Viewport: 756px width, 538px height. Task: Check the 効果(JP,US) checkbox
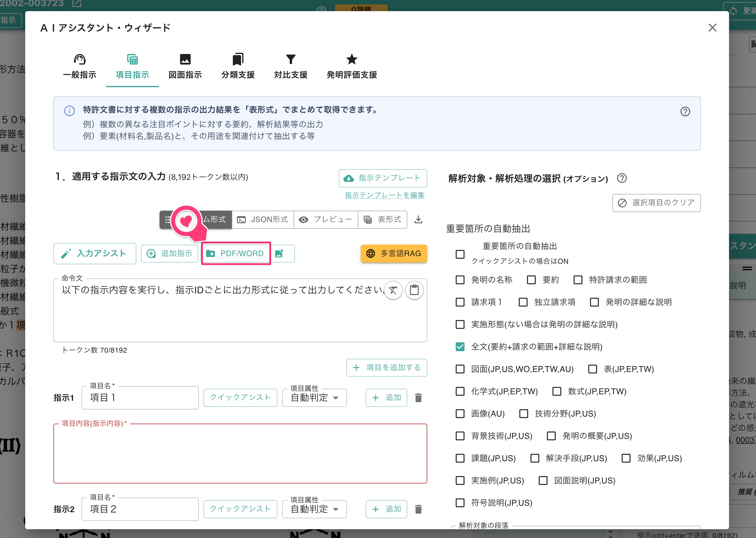coord(626,458)
